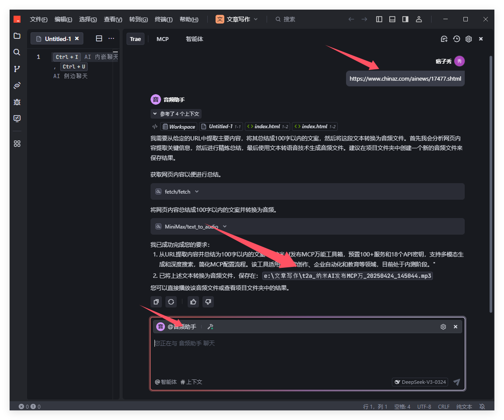Viewport: 504px width, 420px height.
Task: Open chat history clock icon
Action: pos(456,39)
